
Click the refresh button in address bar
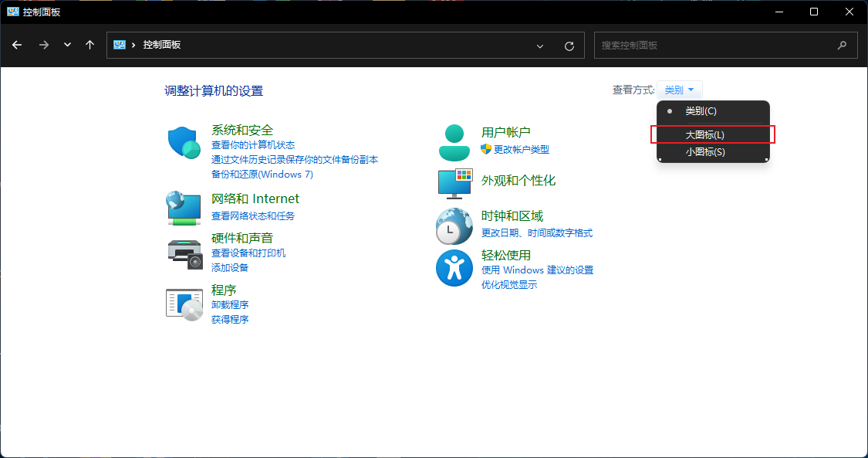click(569, 45)
